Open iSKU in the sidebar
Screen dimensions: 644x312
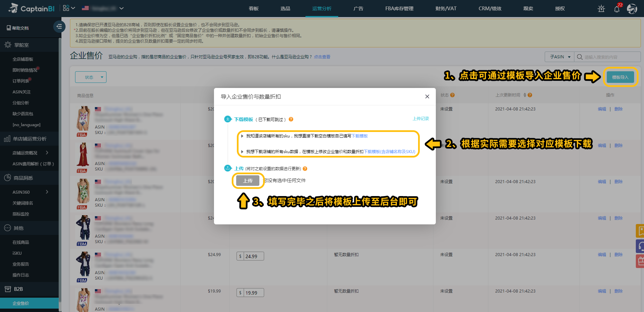[17, 253]
